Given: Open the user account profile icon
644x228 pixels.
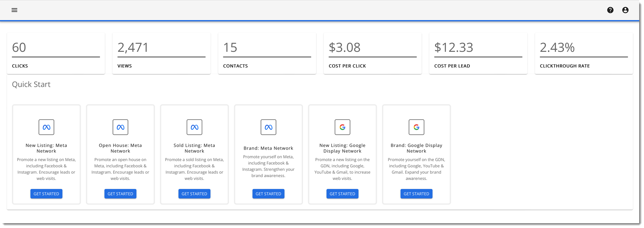Looking at the screenshot, I should [625, 10].
